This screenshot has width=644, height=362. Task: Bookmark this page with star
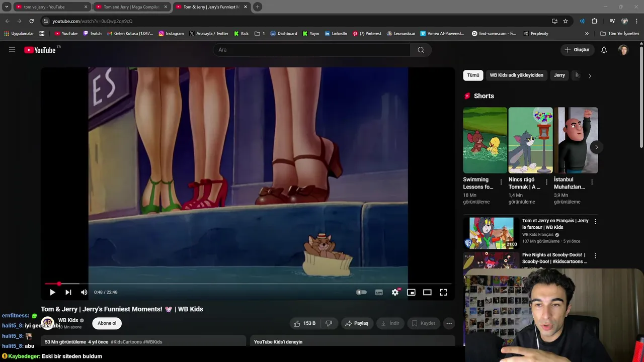566,21
